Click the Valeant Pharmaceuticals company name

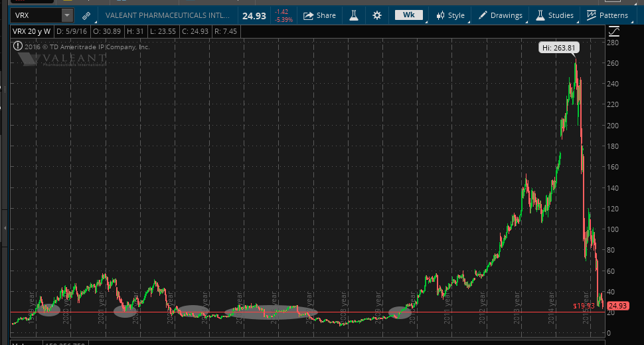coord(167,15)
